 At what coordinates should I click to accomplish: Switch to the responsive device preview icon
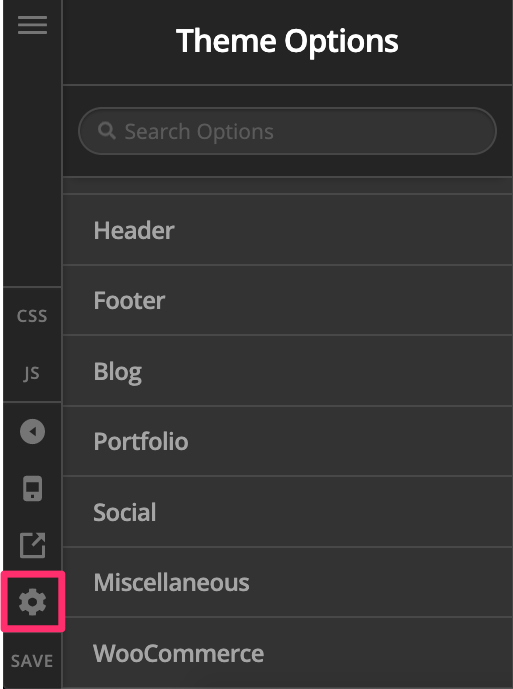[x=33, y=488]
